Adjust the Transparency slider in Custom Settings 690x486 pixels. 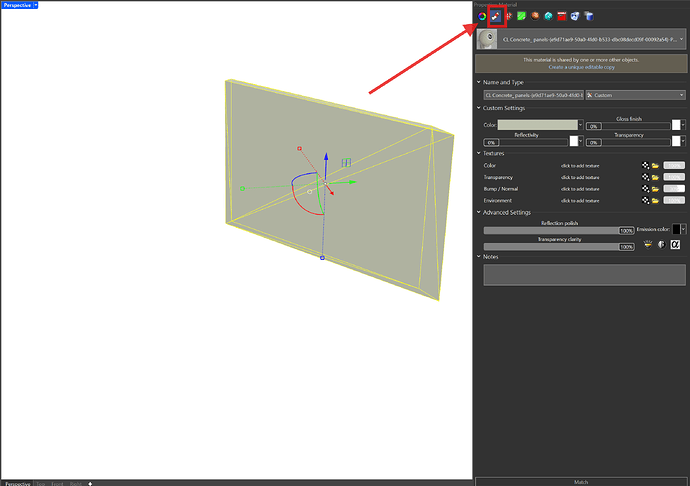coord(628,142)
